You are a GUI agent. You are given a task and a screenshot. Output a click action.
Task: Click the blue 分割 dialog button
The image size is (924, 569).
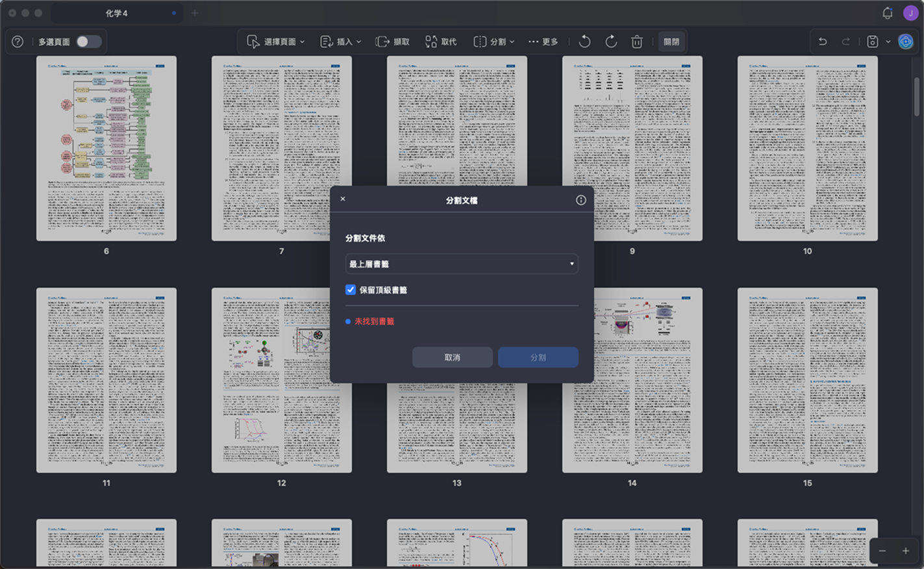tap(538, 357)
